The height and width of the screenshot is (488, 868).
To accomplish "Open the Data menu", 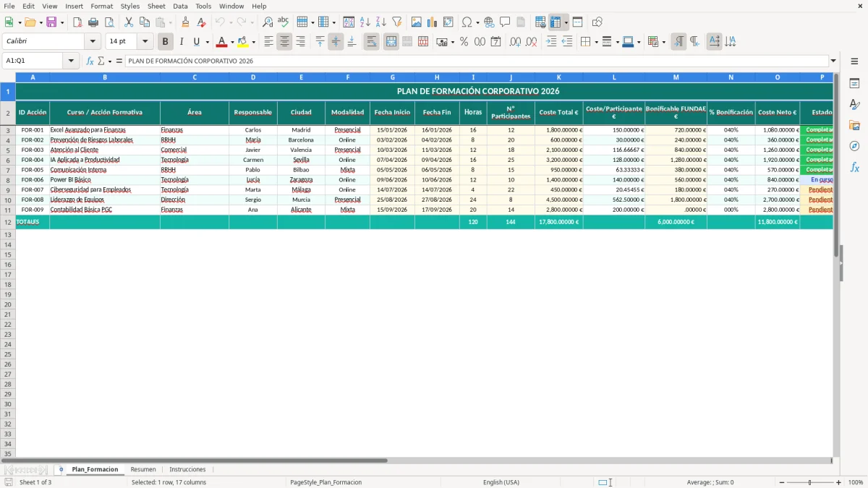I will 181,6.
